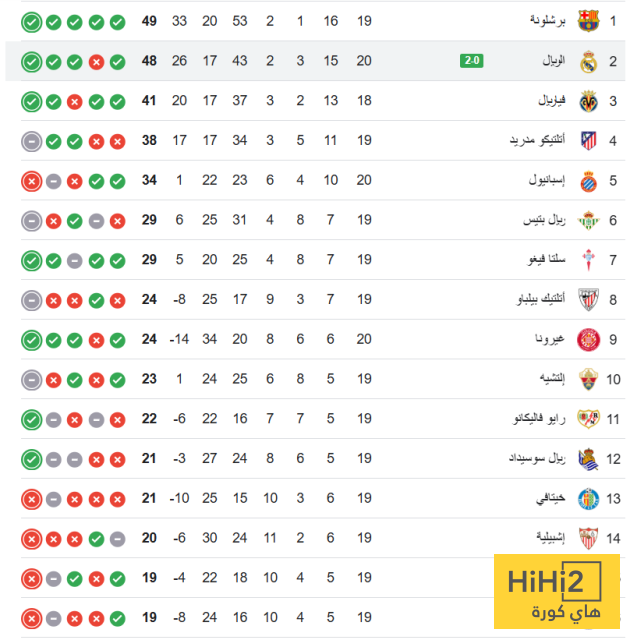Click the grey draw icon in Celta Vigo's row
This screenshot has height=640, width=630.
[74, 260]
